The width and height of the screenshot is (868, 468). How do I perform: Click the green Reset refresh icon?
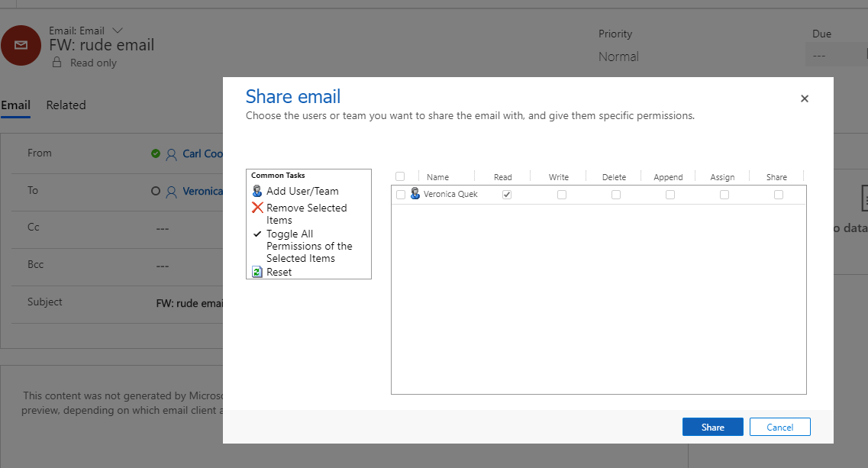(257, 272)
